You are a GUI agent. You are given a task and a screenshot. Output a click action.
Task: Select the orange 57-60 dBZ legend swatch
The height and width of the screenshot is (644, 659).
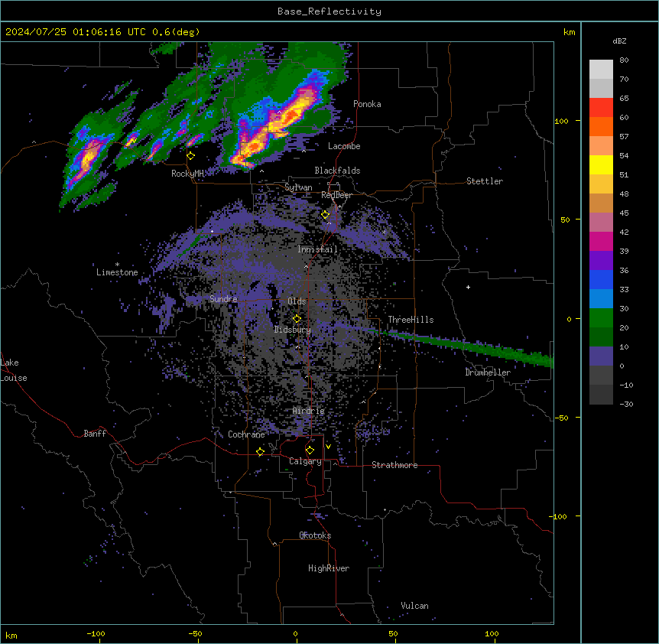point(601,126)
